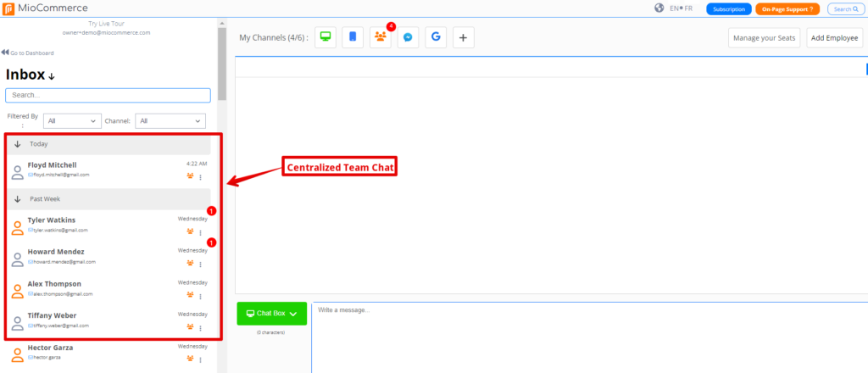This screenshot has height=373, width=868.
Task: Click team icon in Hector Garza row
Action: (191, 358)
